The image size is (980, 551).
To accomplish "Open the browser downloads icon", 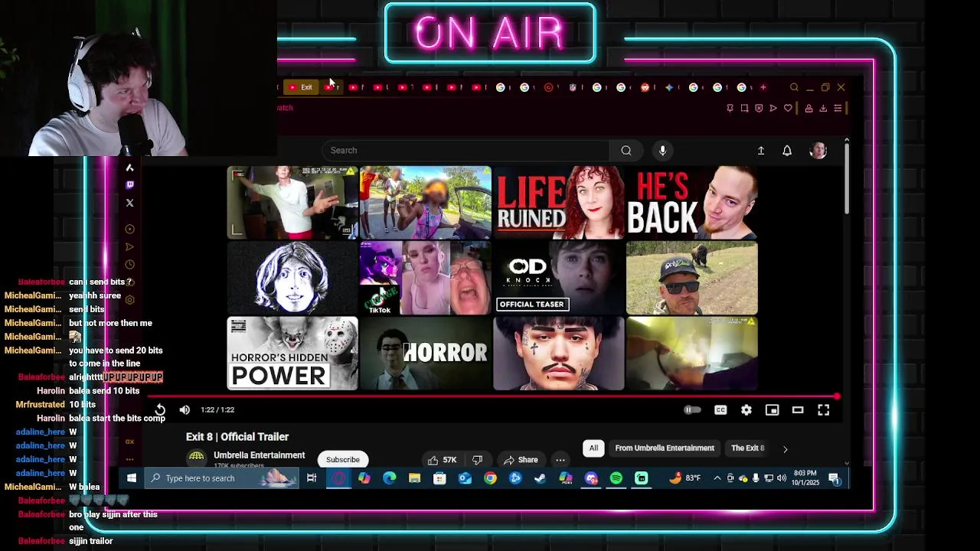I will (x=823, y=109).
